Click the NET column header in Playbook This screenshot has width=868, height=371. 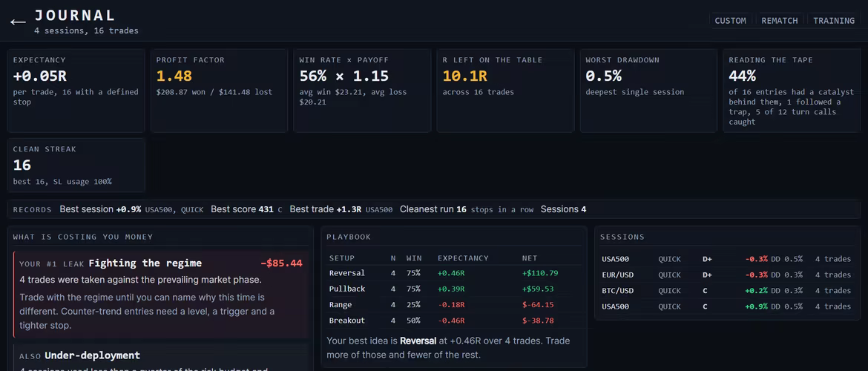[529, 258]
